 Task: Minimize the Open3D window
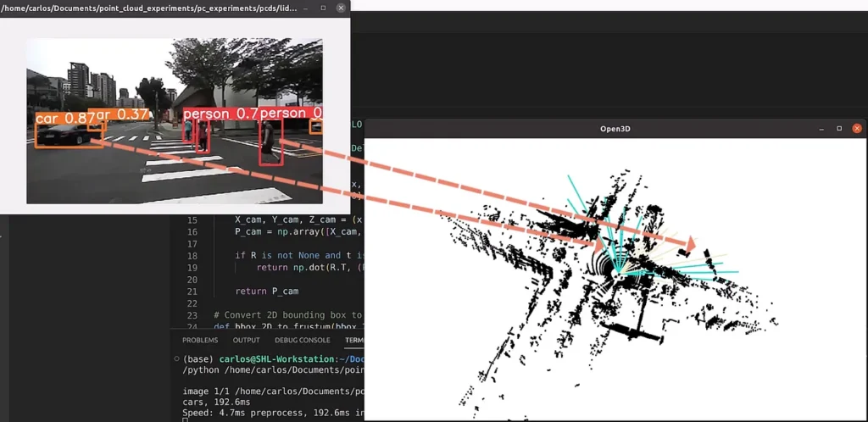pyautogui.click(x=821, y=129)
